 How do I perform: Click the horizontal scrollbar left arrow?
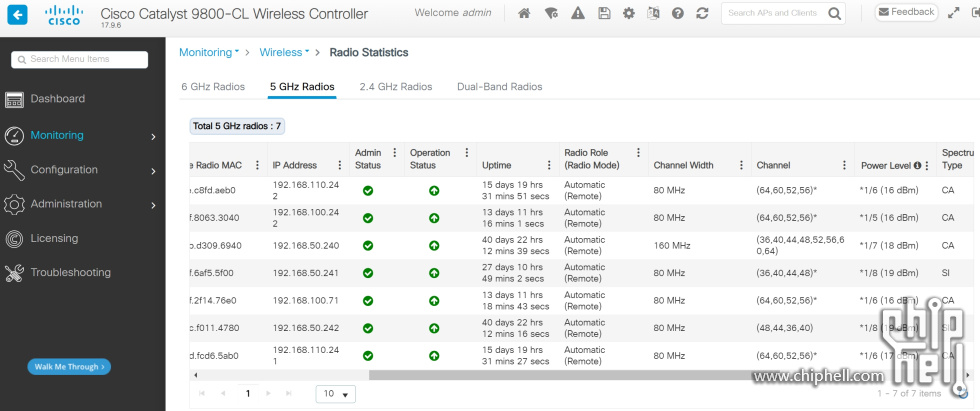(x=196, y=375)
